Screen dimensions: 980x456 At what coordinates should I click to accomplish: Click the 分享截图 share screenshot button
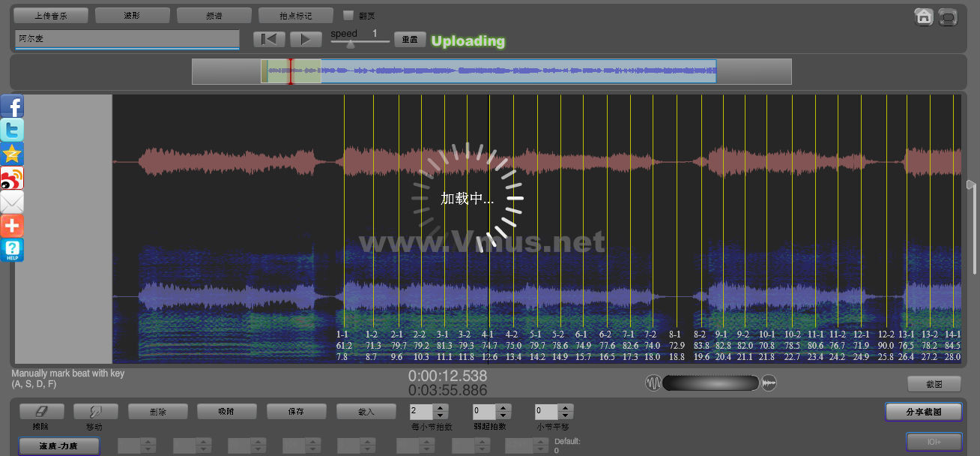923,412
